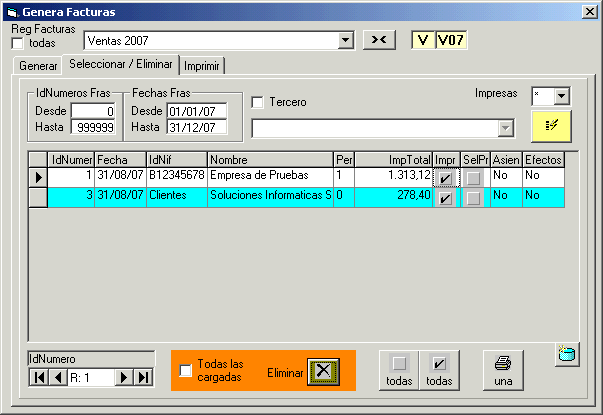Click the checked 'todas' select-all button

pyautogui.click(x=437, y=371)
